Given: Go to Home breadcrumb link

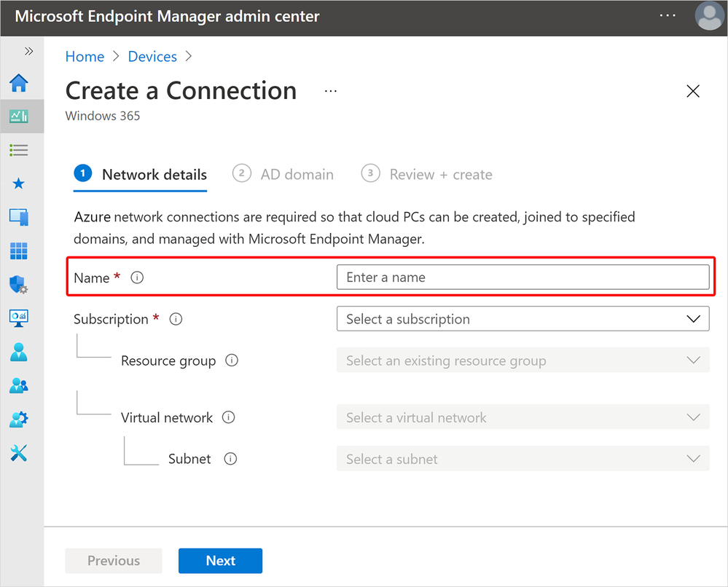Looking at the screenshot, I should (x=85, y=57).
